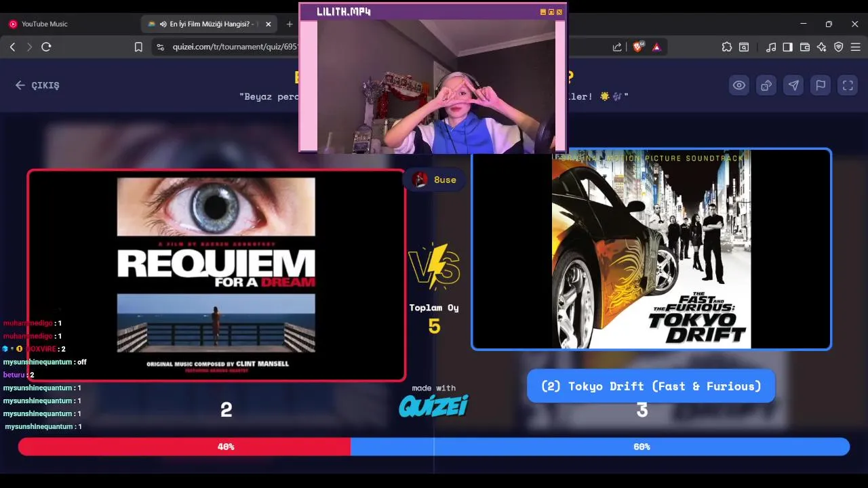Image resolution: width=868 pixels, height=488 pixels.
Task: Share this page via share icon
Action: click(617, 47)
